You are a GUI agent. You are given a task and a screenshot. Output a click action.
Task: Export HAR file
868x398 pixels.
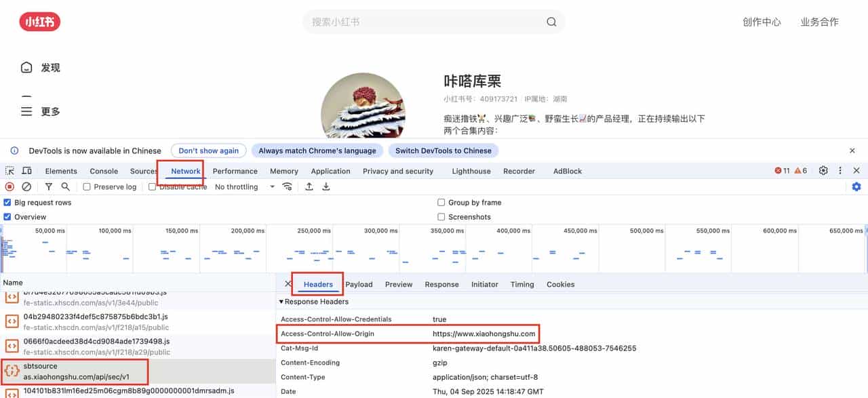tap(325, 186)
